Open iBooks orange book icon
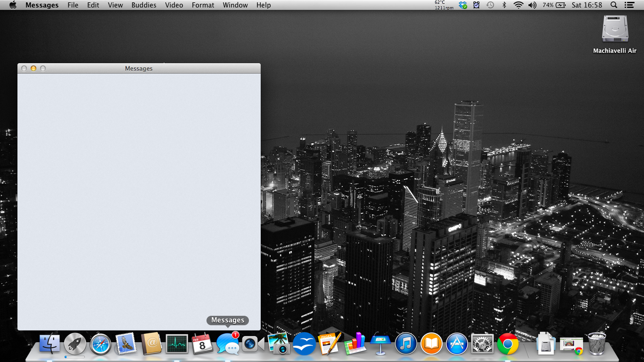The width and height of the screenshot is (644, 362). click(431, 344)
